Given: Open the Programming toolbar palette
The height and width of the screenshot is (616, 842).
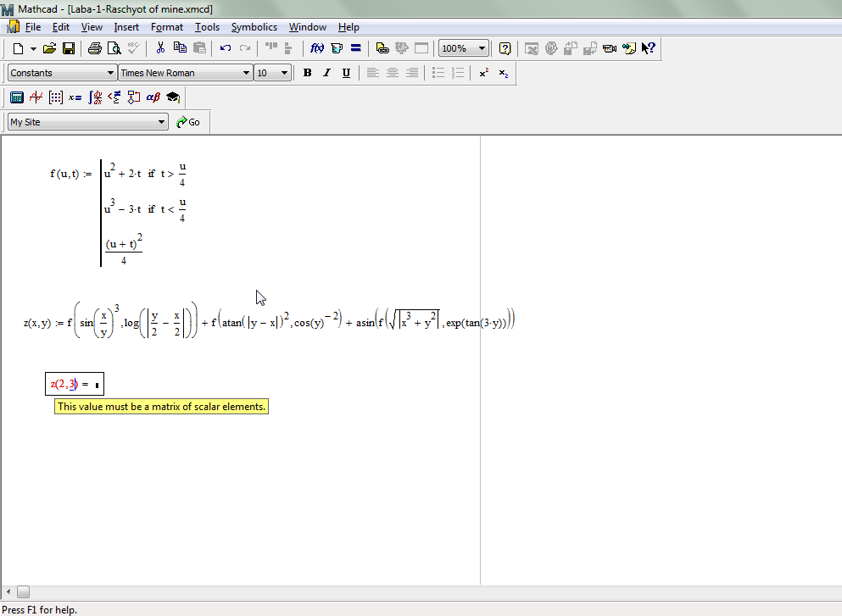Looking at the screenshot, I should pyautogui.click(x=133, y=97).
